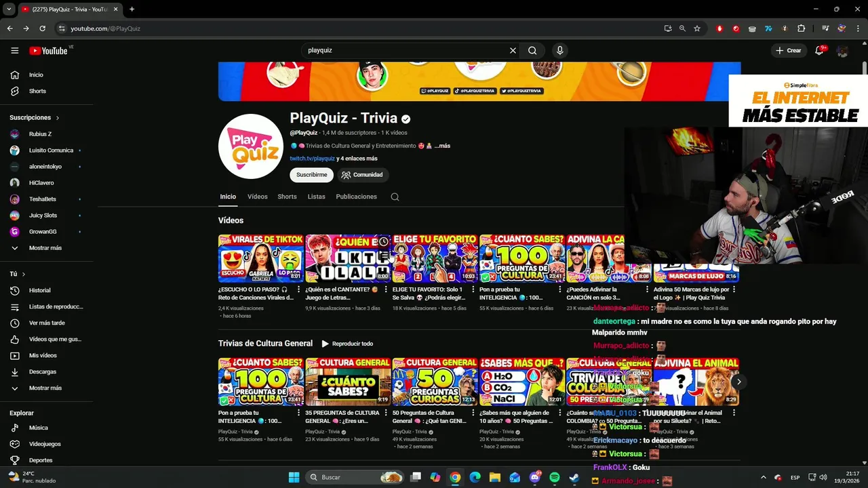Open Ver más tarde in sidebar
Viewport: 868px width, 488px height.
[47, 323]
